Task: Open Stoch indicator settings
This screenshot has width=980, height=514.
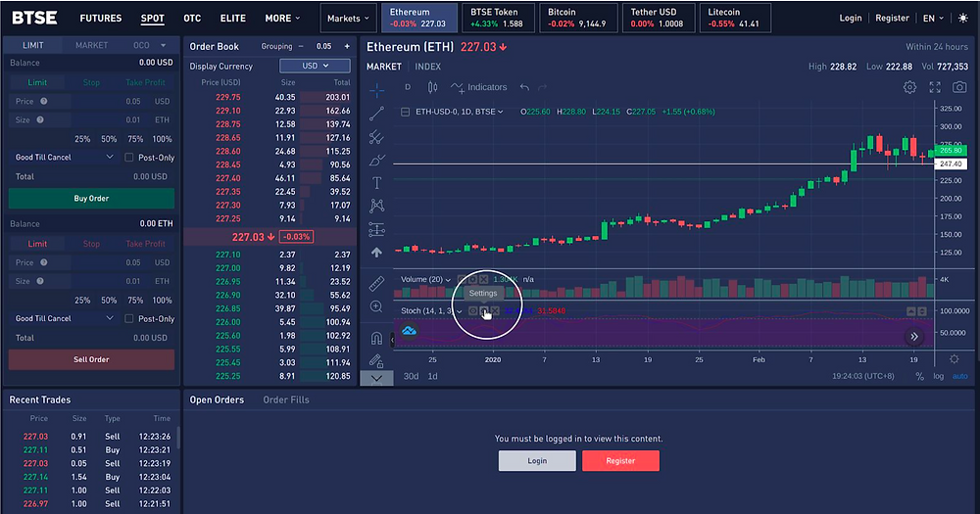Action: point(484,311)
